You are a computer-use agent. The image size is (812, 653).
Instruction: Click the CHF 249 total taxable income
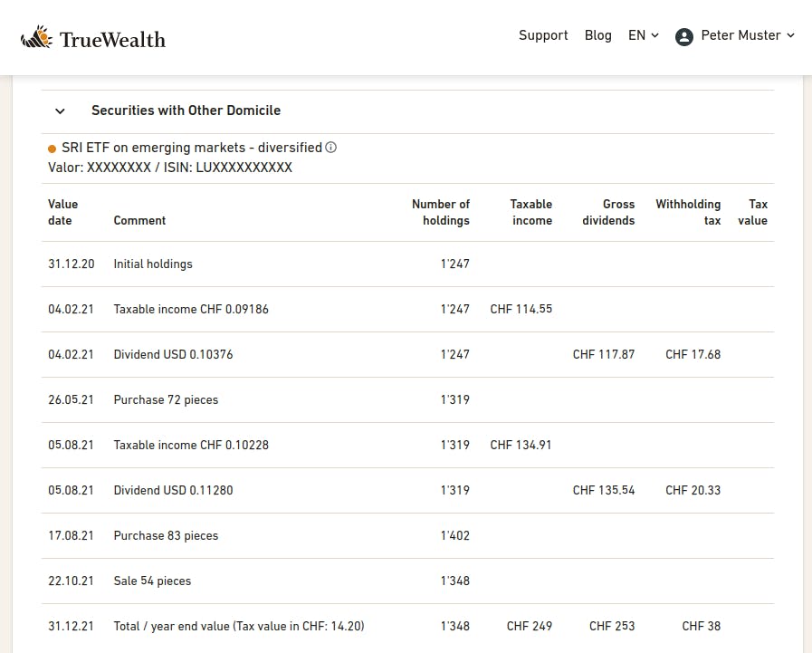pyautogui.click(x=530, y=626)
